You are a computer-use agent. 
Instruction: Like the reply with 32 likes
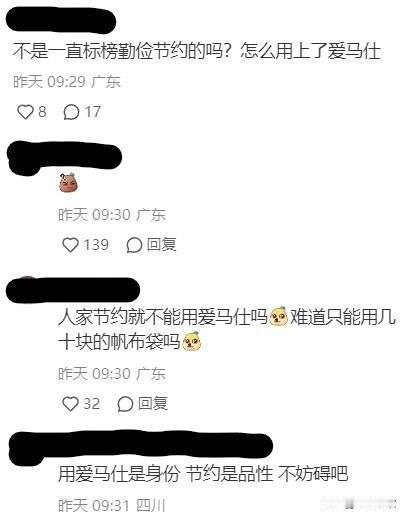pos(70,404)
